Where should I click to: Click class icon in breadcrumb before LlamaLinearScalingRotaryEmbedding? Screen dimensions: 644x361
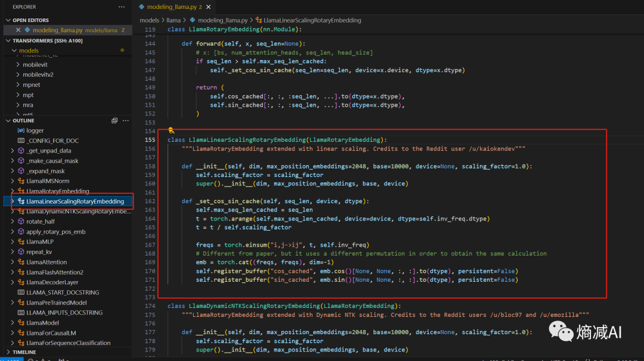[259, 20]
